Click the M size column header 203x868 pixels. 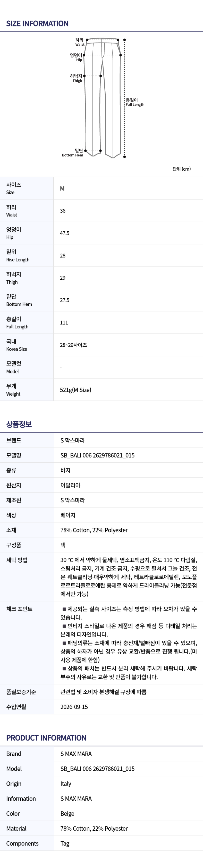pos(62,188)
